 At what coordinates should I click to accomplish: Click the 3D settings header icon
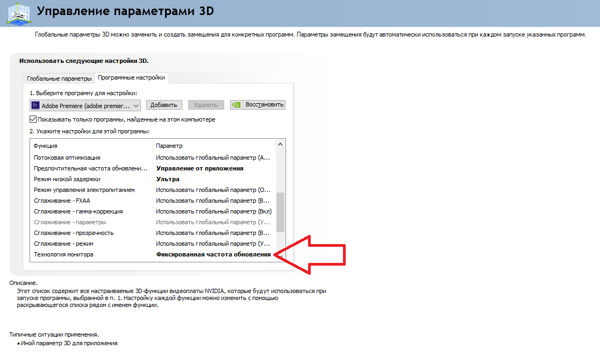(x=19, y=13)
